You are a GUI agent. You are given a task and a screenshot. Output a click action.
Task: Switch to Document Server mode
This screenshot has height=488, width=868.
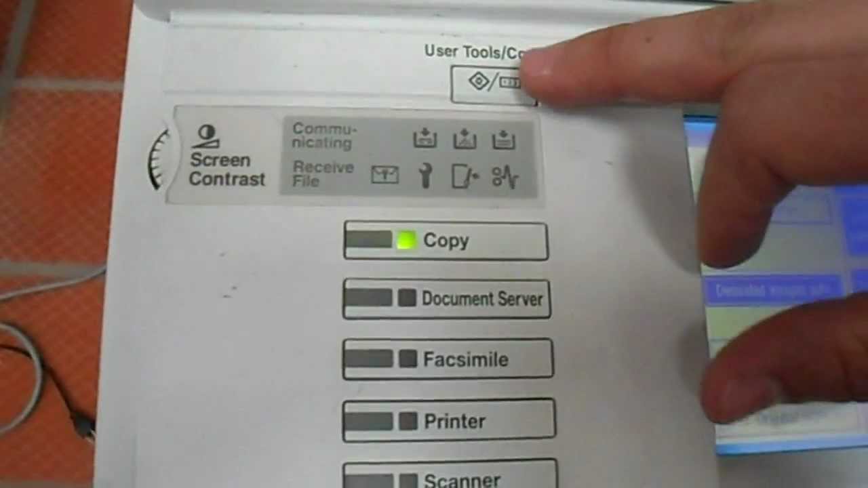tap(447, 299)
